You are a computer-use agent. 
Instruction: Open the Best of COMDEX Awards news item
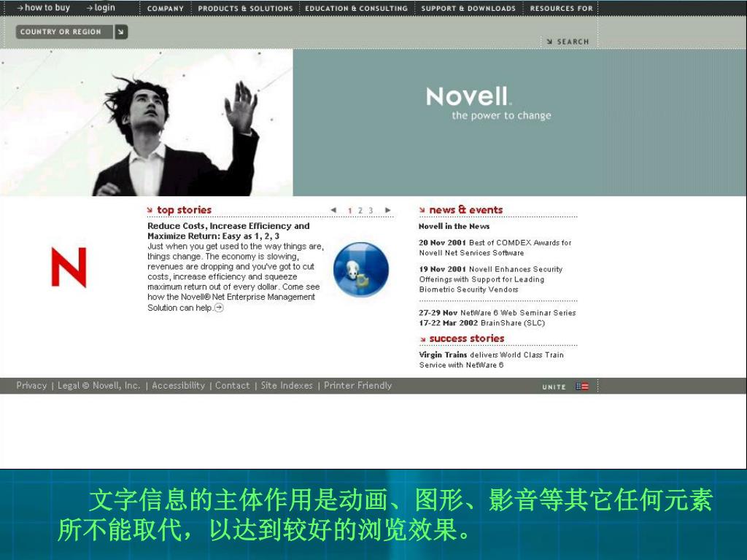pyautogui.click(x=495, y=248)
